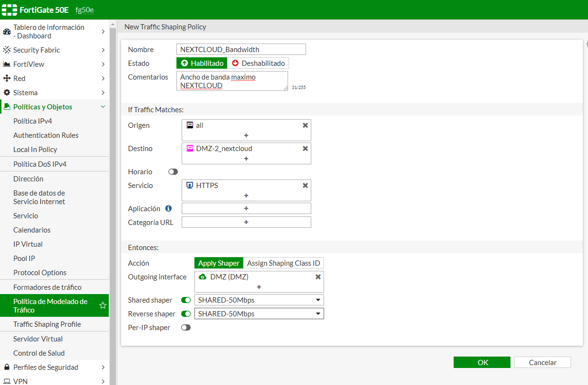Expand the Security Fabric menu chevron
Image resolution: width=588 pixels, height=385 pixels.
103,50
